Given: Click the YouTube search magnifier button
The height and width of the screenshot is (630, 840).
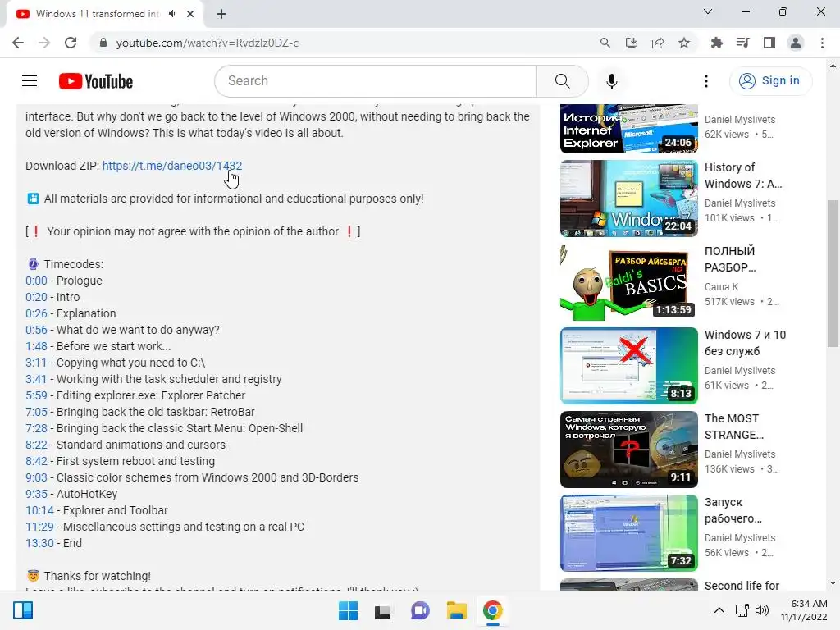Looking at the screenshot, I should point(562,81).
